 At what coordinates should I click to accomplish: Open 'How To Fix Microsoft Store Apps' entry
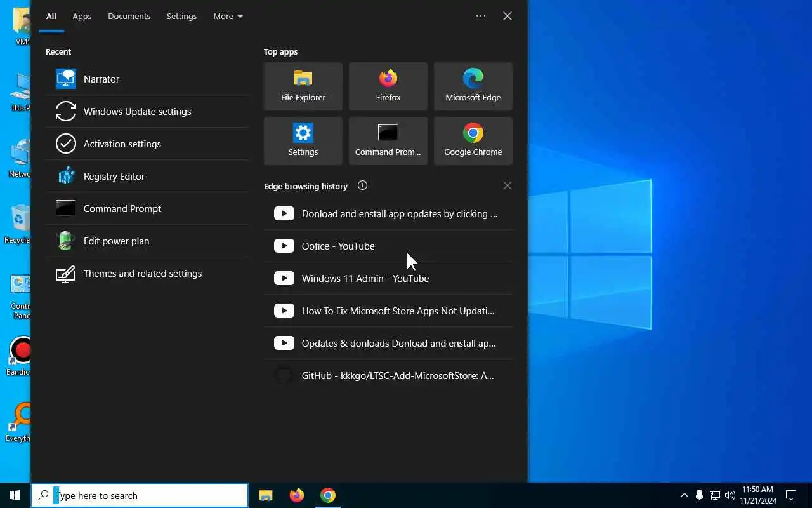click(388, 311)
